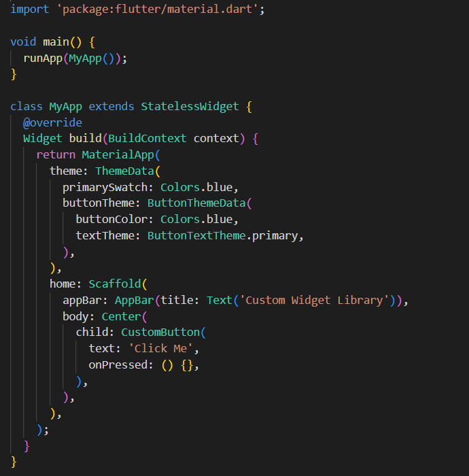Click 'primary' after ButtonTextTheme
This screenshot has height=476, width=469.
tap(275, 235)
